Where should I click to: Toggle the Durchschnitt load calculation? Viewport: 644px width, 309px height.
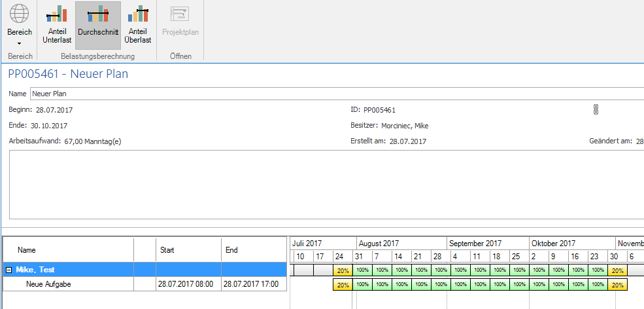(98, 26)
